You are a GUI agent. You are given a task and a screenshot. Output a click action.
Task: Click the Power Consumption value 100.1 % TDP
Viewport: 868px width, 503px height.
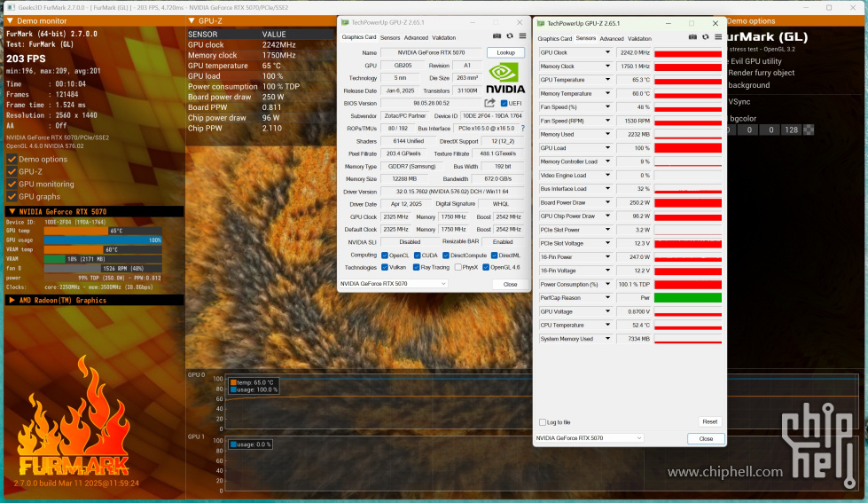pyautogui.click(x=634, y=284)
